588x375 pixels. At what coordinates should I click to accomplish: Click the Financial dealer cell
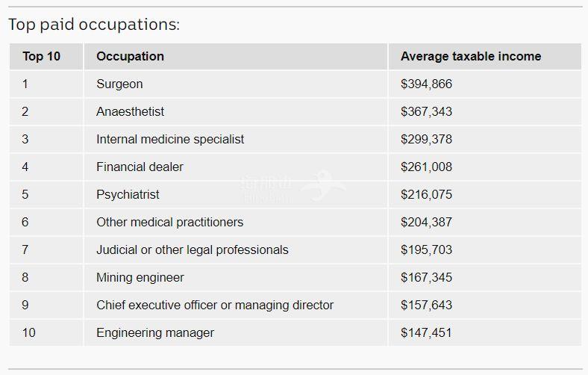140,167
